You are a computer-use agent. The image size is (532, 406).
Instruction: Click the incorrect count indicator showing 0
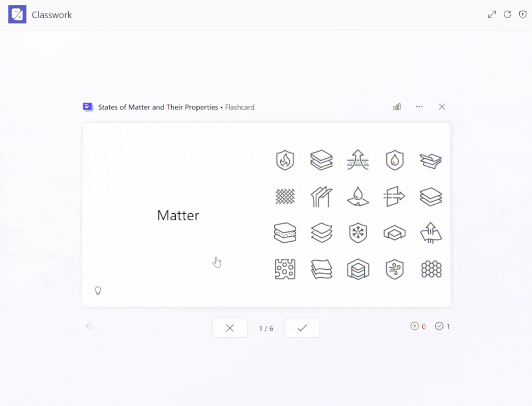418,326
